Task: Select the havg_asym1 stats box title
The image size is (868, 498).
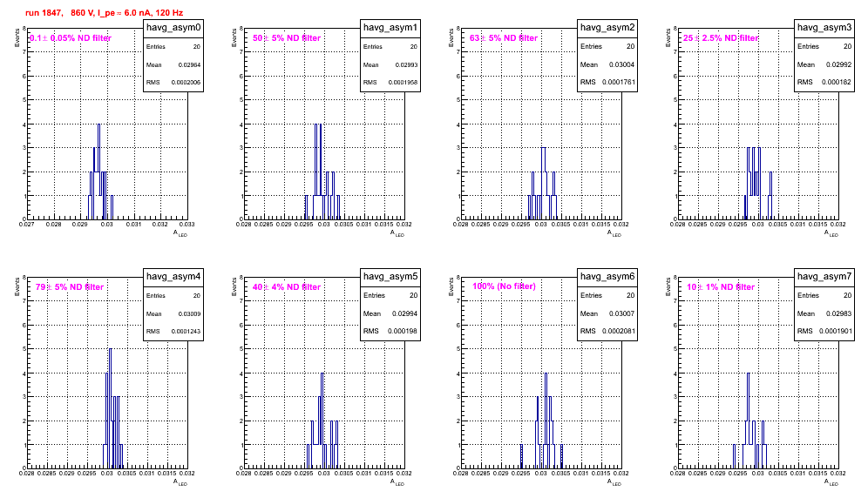Action: [390, 27]
